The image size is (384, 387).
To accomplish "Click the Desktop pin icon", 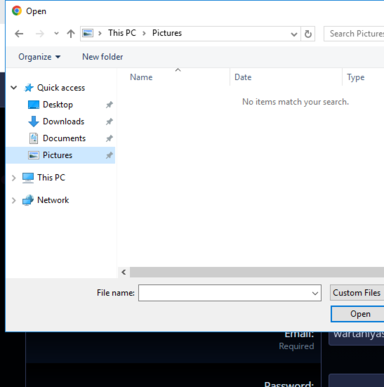I will (x=109, y=105).
